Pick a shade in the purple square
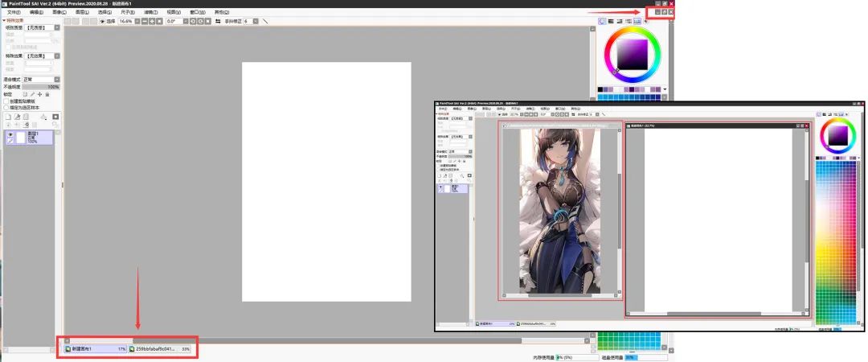The width and height of the screenshot is (868, 362). click(633, 55)
